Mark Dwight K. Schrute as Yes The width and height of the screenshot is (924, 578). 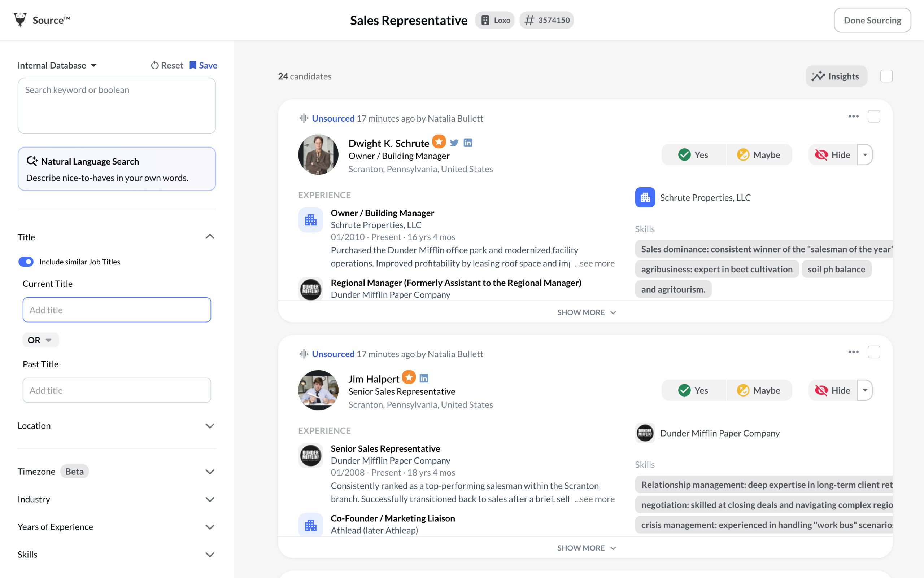tap(693, 155)
